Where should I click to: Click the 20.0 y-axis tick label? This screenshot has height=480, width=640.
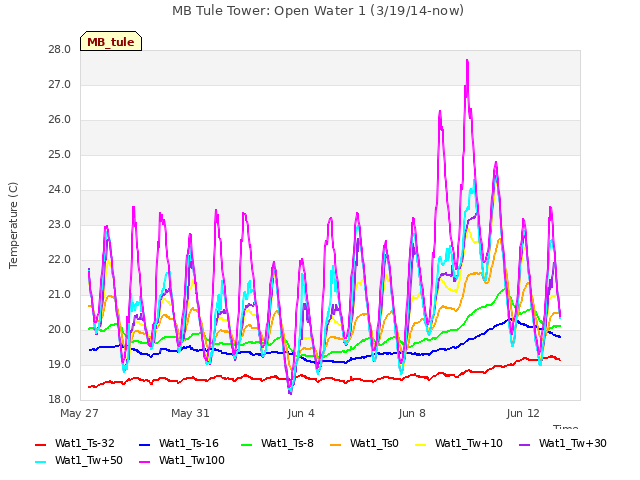tap(60, 330)
